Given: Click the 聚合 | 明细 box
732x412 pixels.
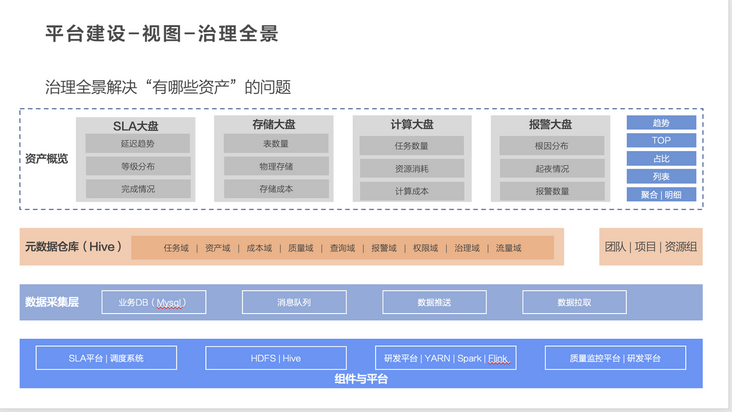Looking at the screenshot, I should point(661,195).
